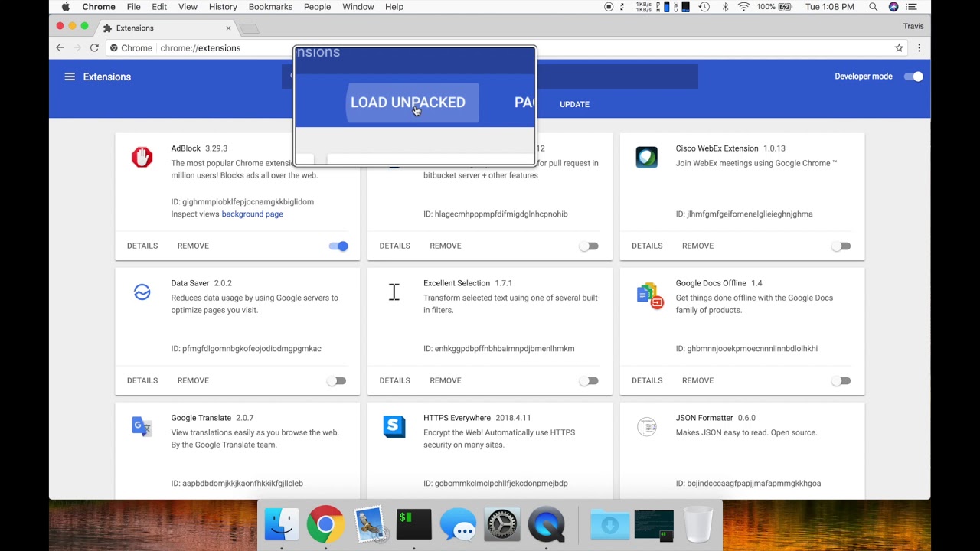Screen dimensions: 980x551
Task: Enable the Google Docs Offline toggle
Action: [841, 380]
